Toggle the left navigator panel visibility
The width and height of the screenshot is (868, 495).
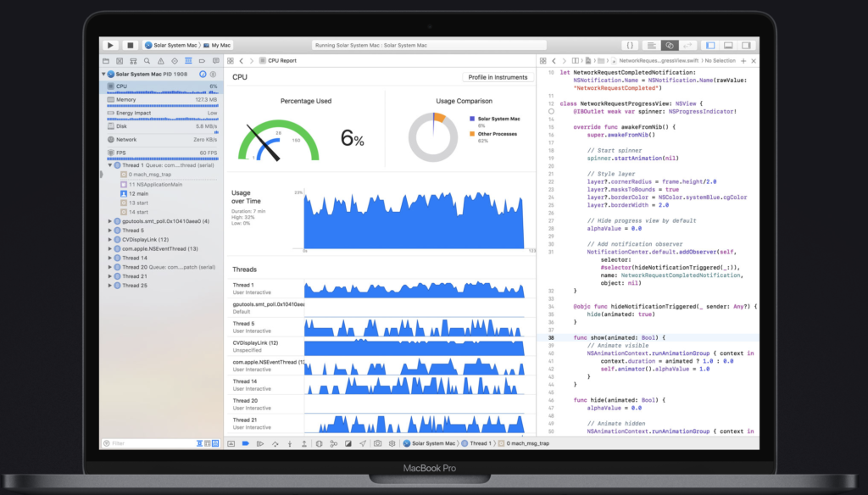pyautogui.click(x=710, y=45)
